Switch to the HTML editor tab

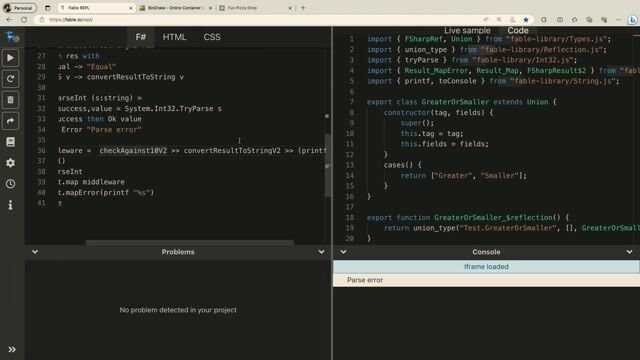(x=174, y=37)
